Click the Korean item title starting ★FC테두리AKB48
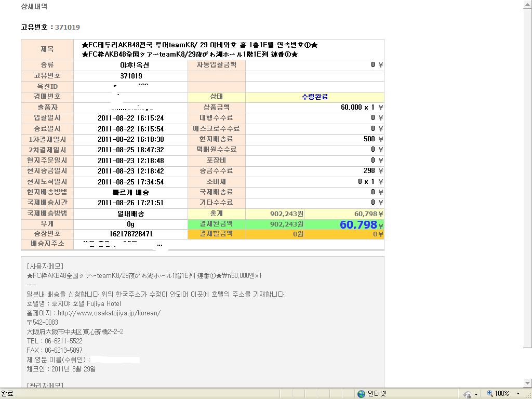The height and width of the screenshot is (399, 532). tap(199, 45)
